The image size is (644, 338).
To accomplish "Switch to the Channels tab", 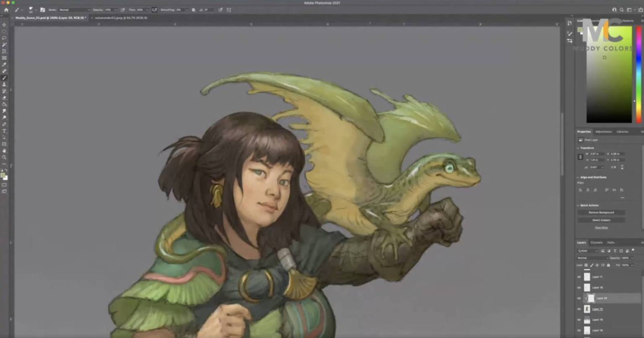I will tap(597, 242).
